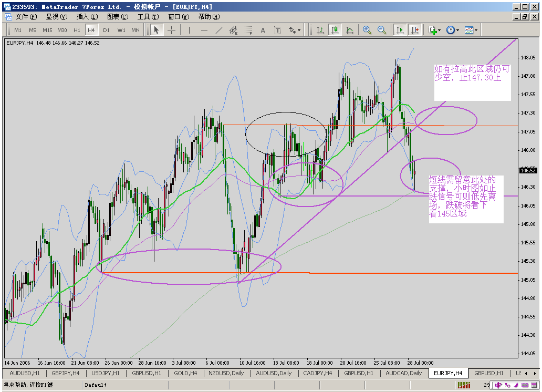The image size is (542, 392).
Task: Expand the periods dropdown arrow
Action: coord(457,30)
